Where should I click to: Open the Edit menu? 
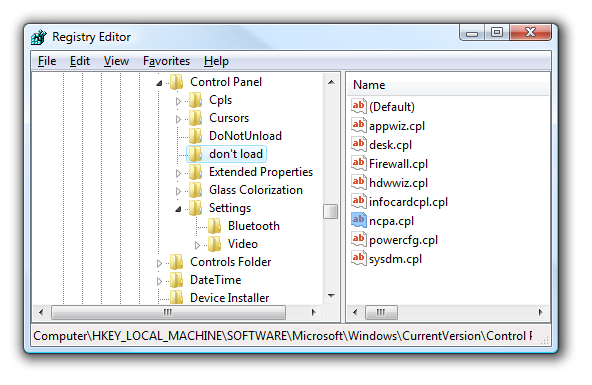[80, 61]
